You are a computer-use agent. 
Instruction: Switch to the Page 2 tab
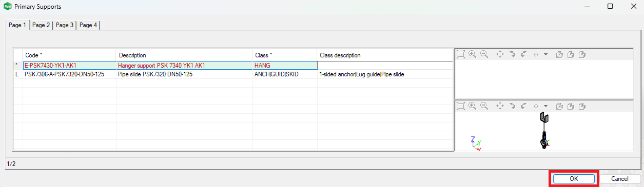(x=41, y=25)
